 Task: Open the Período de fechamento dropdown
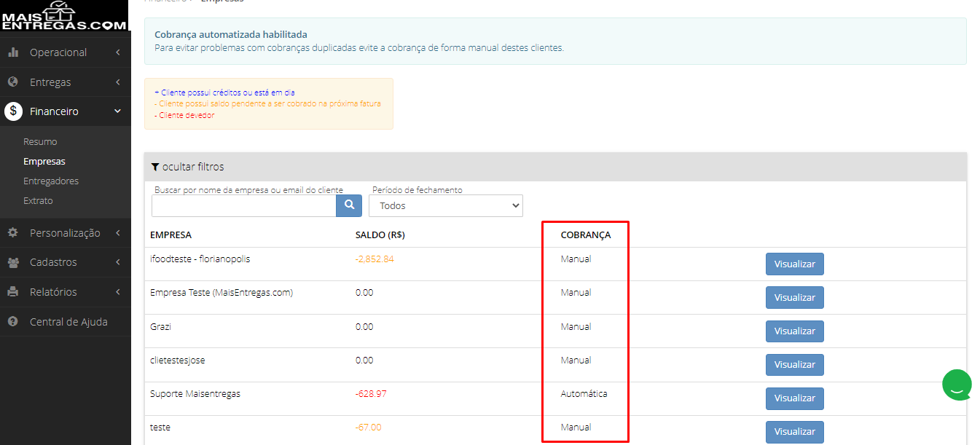(x=446, y=205)
